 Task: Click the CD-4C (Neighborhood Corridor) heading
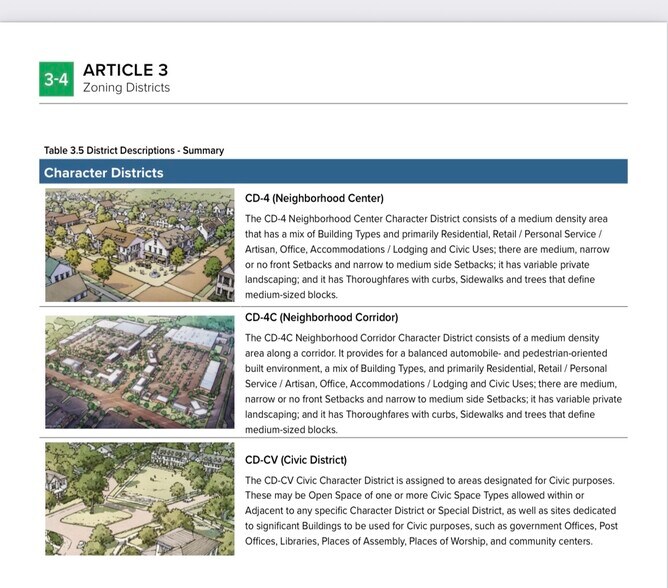[x=322, y=317]
